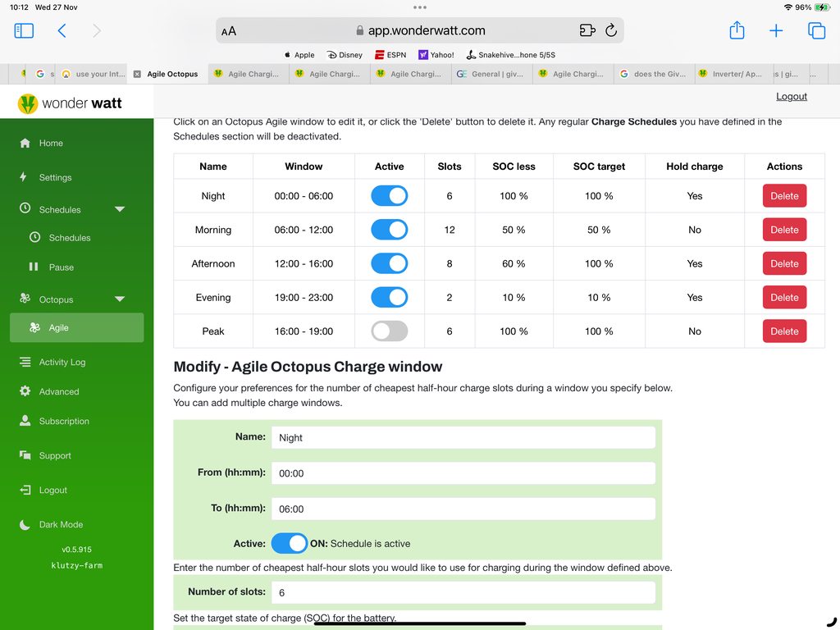Toggle the Evening window active switch
Image resolution: width=840 pixels, height=630 pixels.
point(389,297)
